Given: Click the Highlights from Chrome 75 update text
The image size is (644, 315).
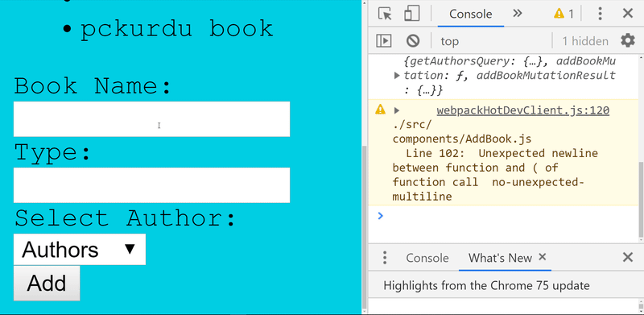Looking at the screenshot, I should 486,285.
